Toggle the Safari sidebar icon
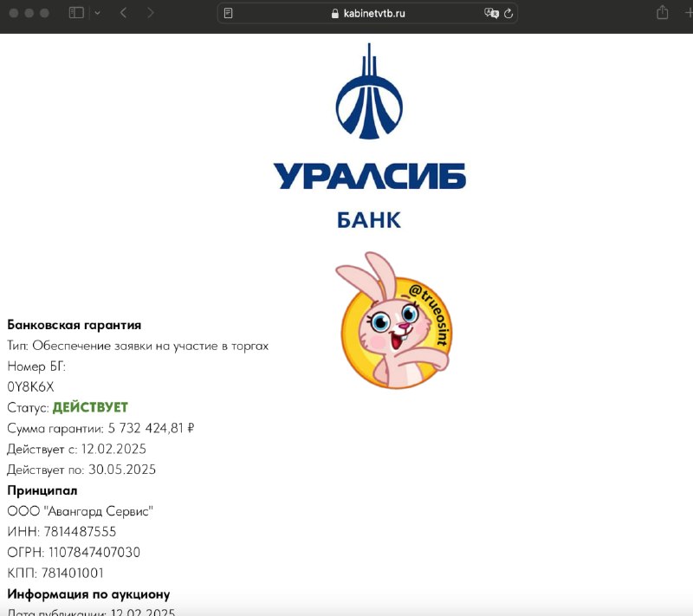Viewport: 693px width, 616px height. click(x=76, y=13)
